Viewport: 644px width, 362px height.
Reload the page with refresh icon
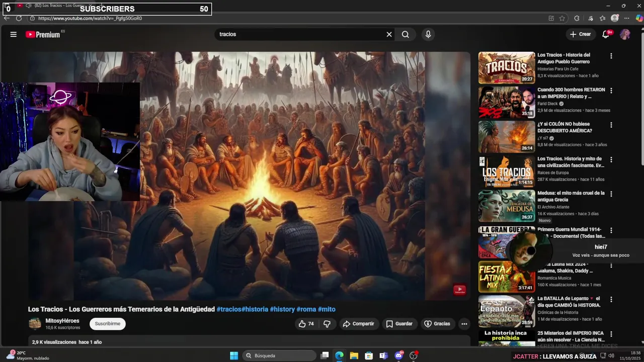point(19,18)
